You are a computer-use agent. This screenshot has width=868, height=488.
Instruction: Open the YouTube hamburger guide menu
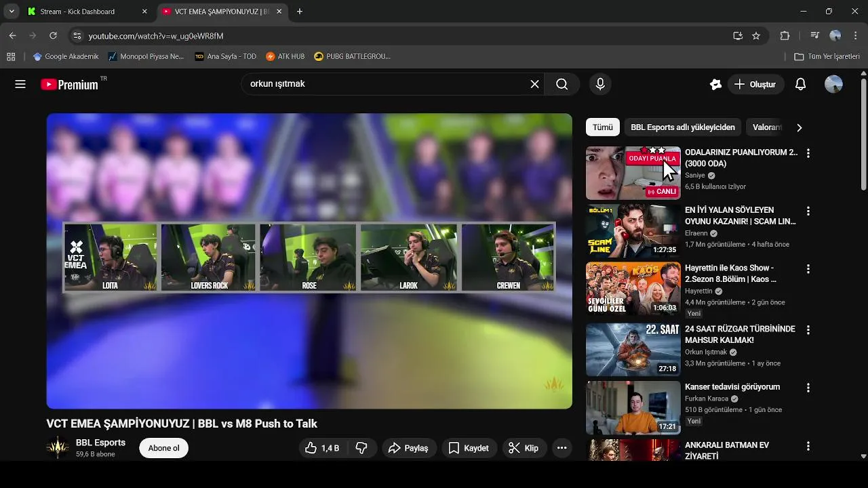click(x=20, y=84)
